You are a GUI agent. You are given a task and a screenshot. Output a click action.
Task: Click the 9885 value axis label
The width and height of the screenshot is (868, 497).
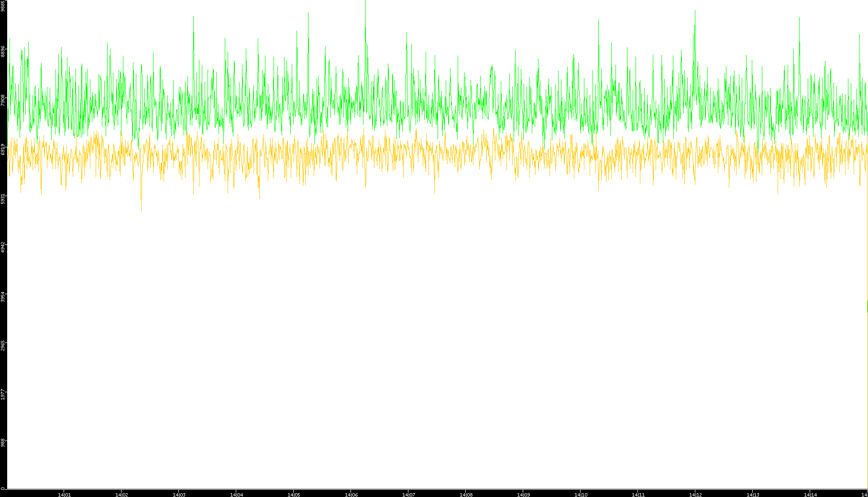click(3, 6)
